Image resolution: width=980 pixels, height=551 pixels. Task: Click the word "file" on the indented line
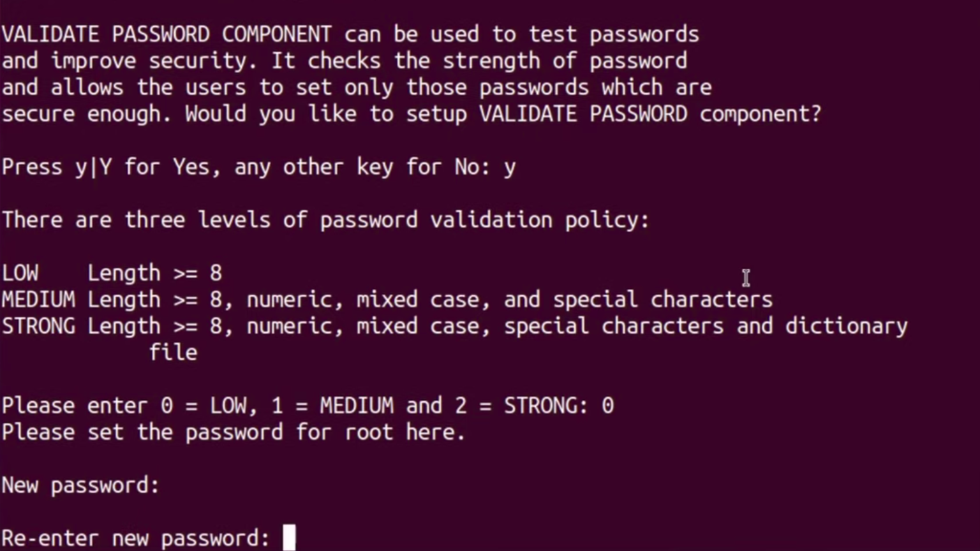[173, 353]
